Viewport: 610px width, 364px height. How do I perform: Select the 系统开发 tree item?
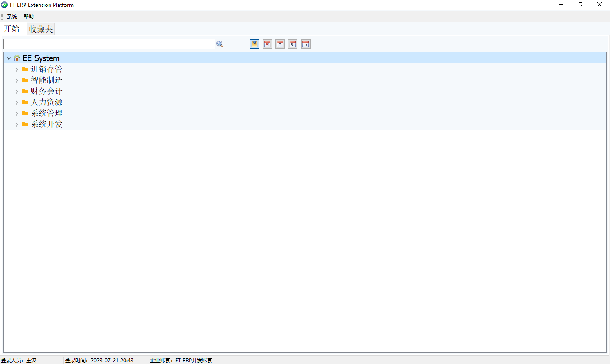click(x=47, y=124)
